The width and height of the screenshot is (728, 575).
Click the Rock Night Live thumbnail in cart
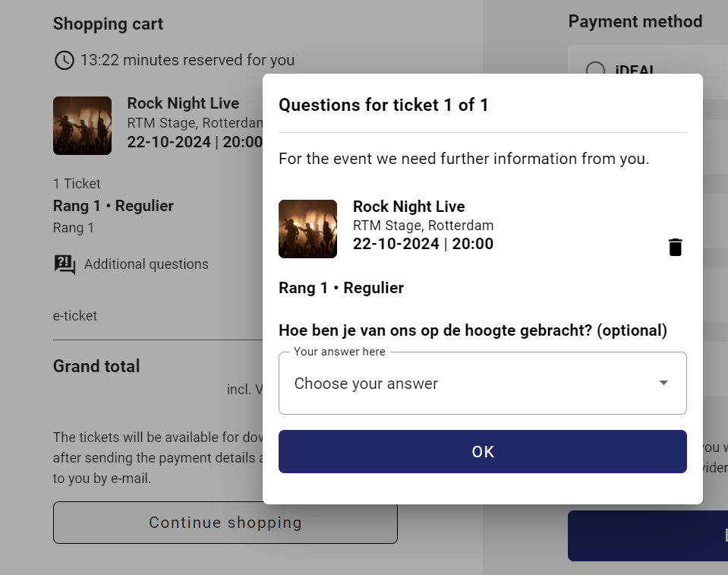[82, 125]
